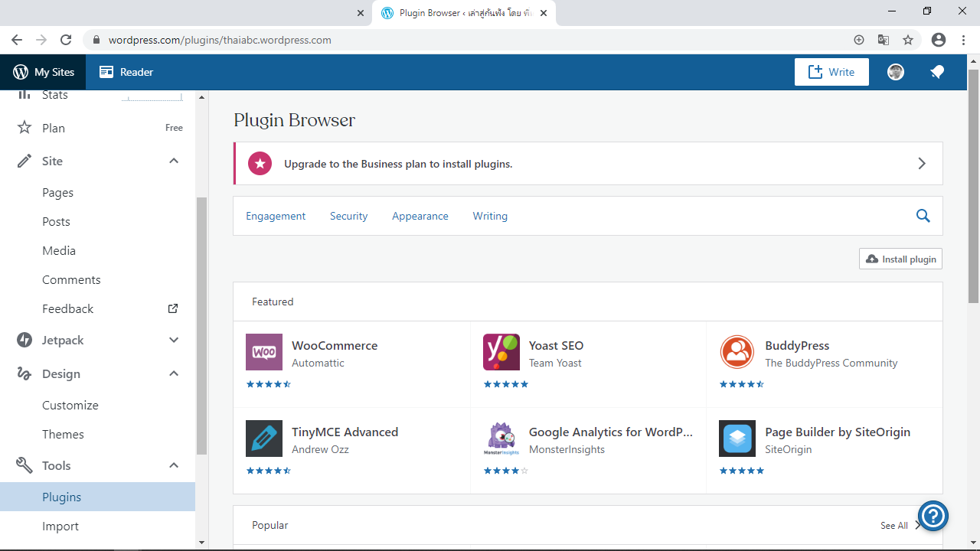Expand the Jetpack sidebar section
This screenshot has width=980, height=551.
click(x=174, y=340)
